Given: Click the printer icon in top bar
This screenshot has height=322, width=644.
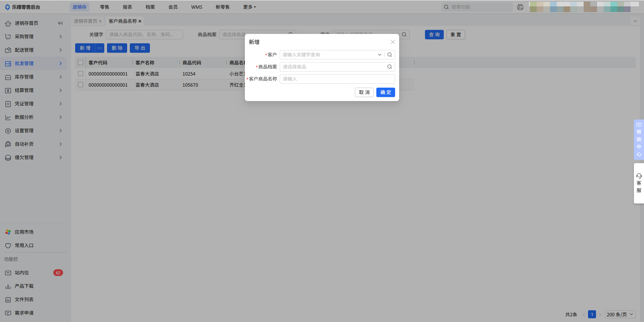Looking at the screenshot, I should click(520, 7).
